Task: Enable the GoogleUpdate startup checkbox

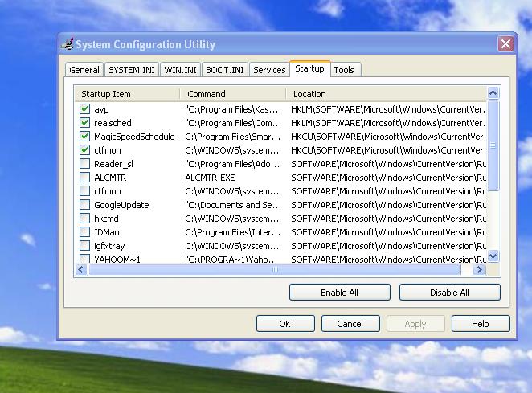Action: 85,205
